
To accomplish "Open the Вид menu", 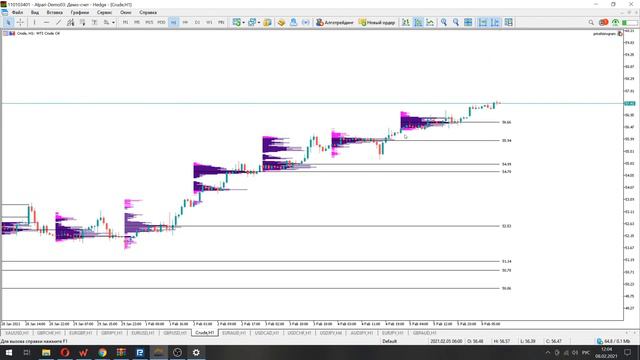I will click(x=35, y=12).
